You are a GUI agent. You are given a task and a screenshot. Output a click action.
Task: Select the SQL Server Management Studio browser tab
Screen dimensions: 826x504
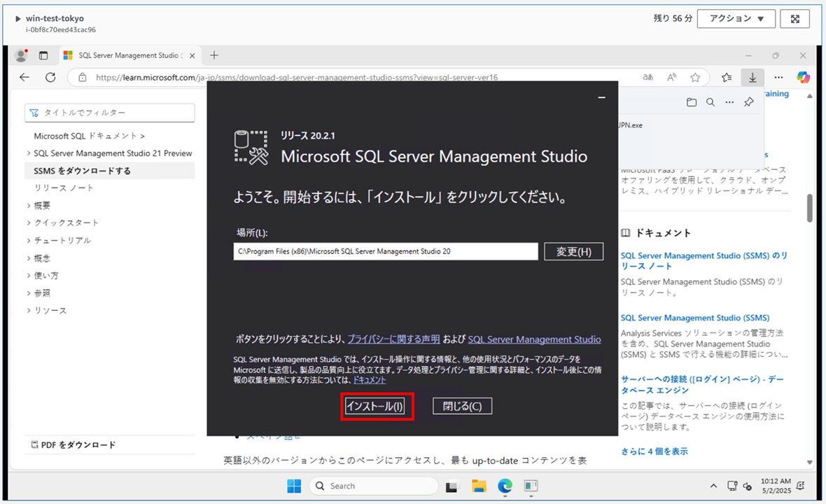pyautogui.click(x=129, y=55)
